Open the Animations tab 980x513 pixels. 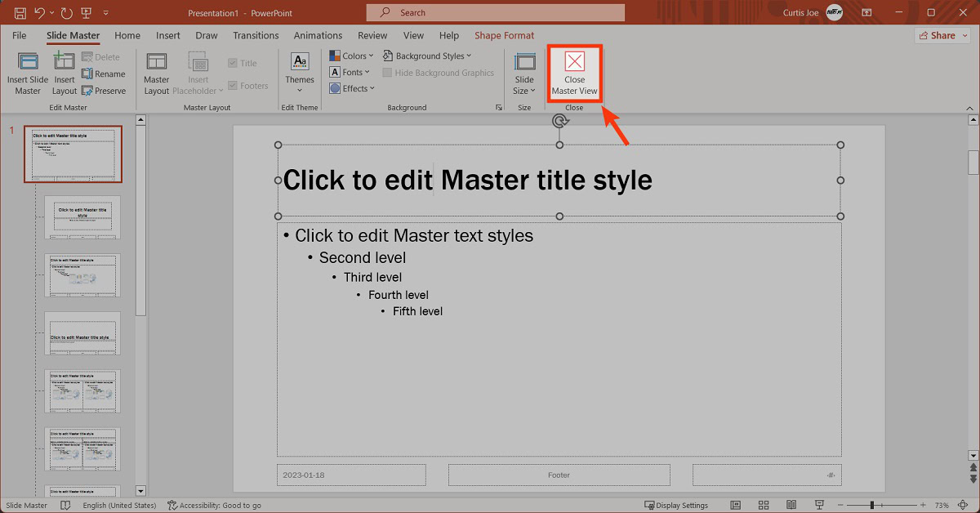coord(318,36)
